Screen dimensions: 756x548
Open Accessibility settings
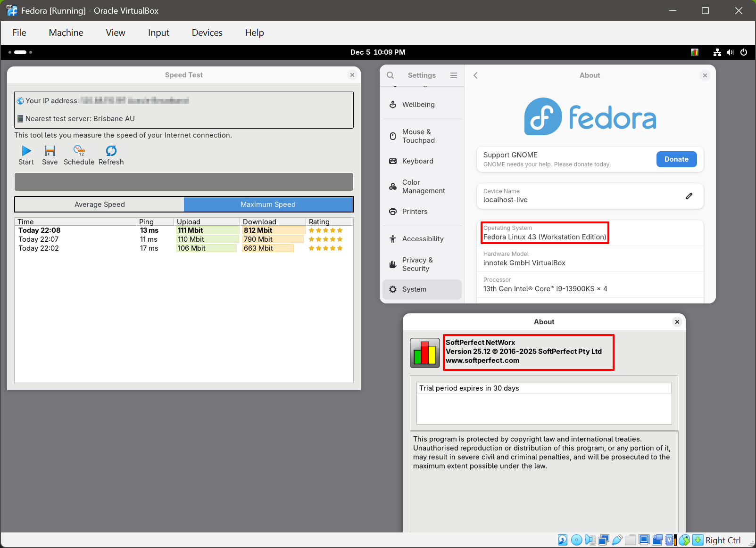click(x=422, y=239)
